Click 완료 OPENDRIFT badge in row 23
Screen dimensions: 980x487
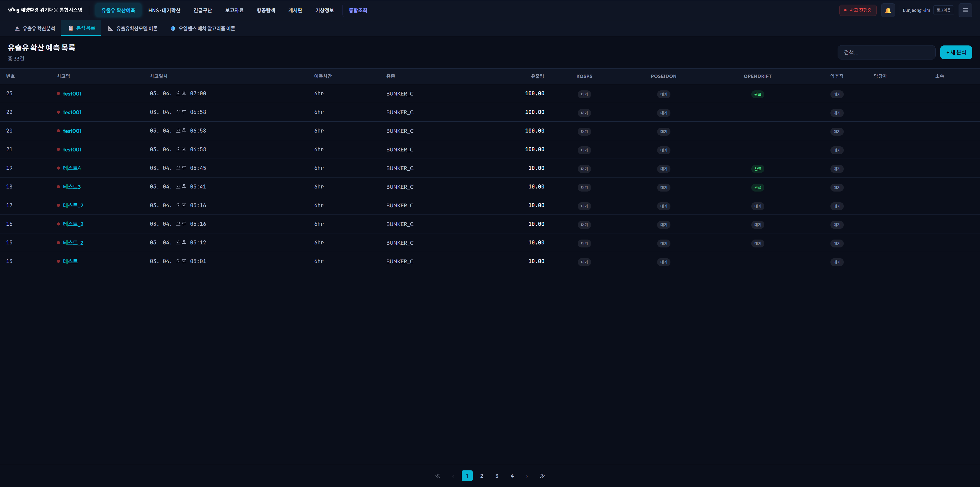pos(757,94)
